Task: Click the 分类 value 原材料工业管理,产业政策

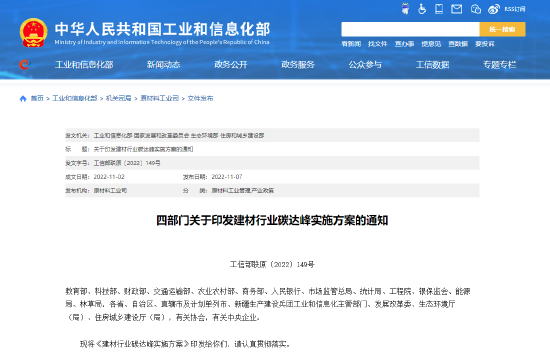Action: pos(242,190)
